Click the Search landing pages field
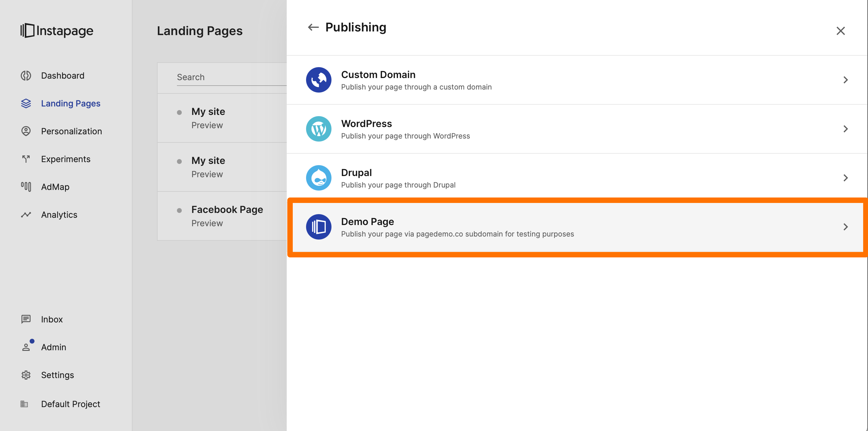The width and height of the screenshot is (868, 431). coord(231,77)
